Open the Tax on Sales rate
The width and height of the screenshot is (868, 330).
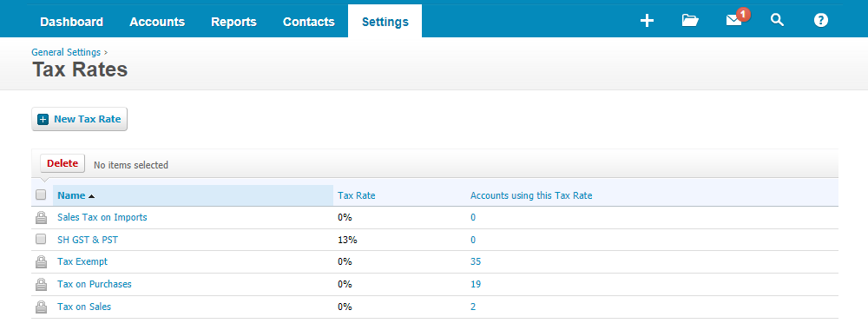coord(84,307)
